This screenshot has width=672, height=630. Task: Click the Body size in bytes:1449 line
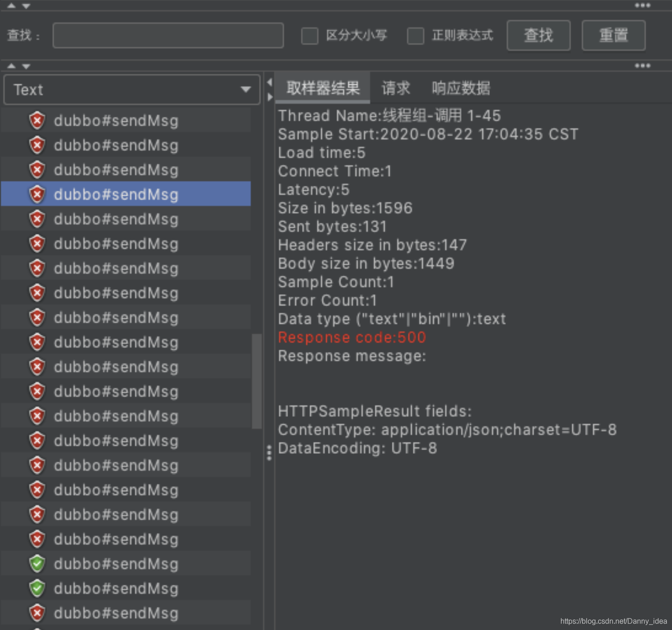[366, 263]
